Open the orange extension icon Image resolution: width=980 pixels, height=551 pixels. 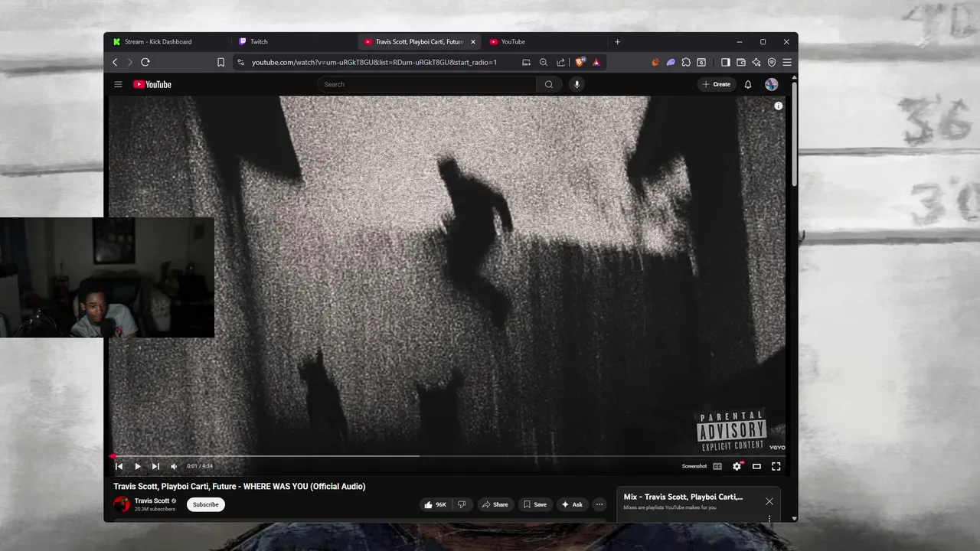(655, 62)
